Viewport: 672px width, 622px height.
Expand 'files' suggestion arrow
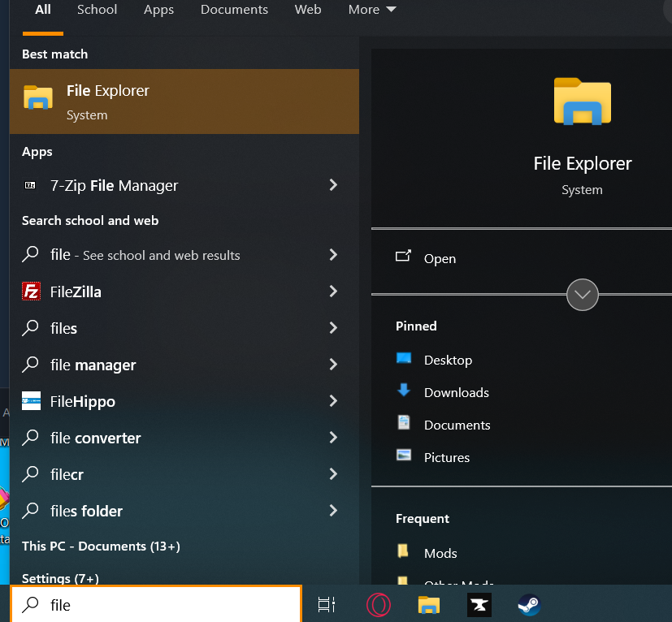[x=333, y=328]
